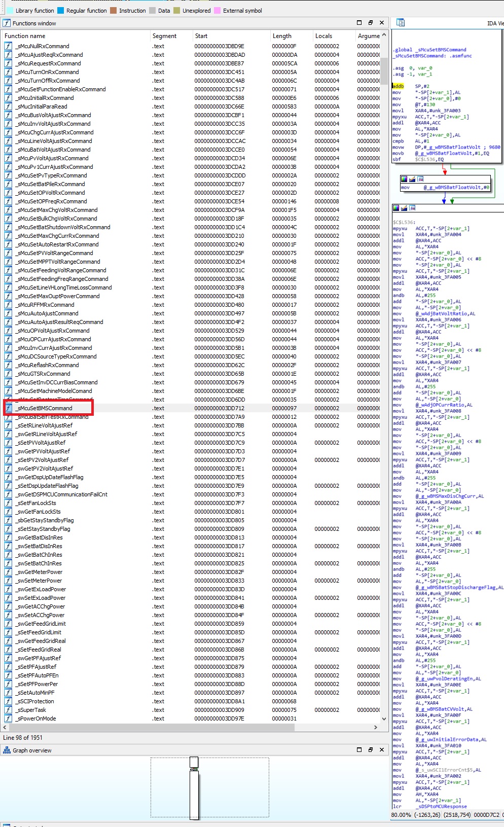504x827 pixels.
Task: Click node color icon in g_wBMSBatFloatVolt mov node
Action: pos(404,179)
